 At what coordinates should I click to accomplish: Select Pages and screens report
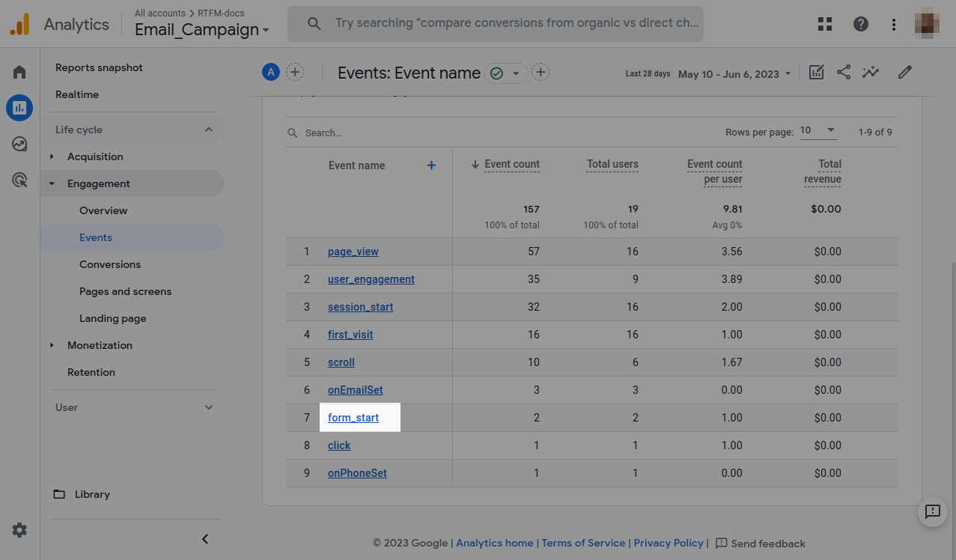pyautogui.click(x=125, y=291)
